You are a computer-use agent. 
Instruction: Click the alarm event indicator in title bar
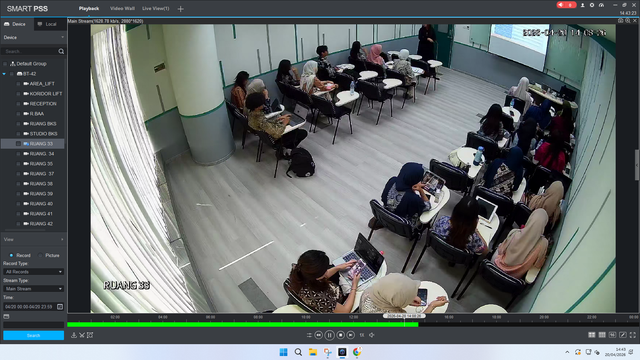[x=566, y=5]
